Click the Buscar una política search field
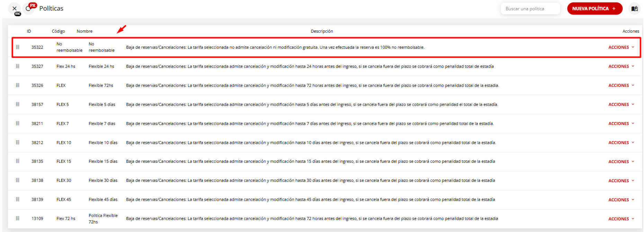This screenshot has width=644, height=232. (x=530, y=9)
